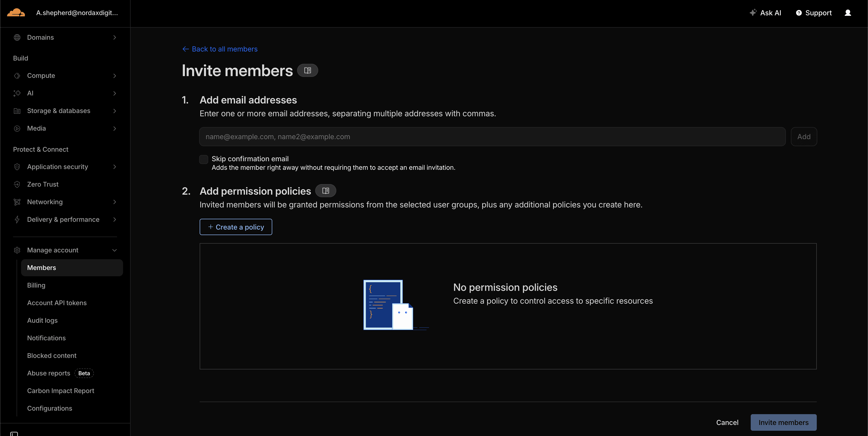Select the Zero Trust shield icon
This screenshot has height=436, width=868.
(17, 184)
